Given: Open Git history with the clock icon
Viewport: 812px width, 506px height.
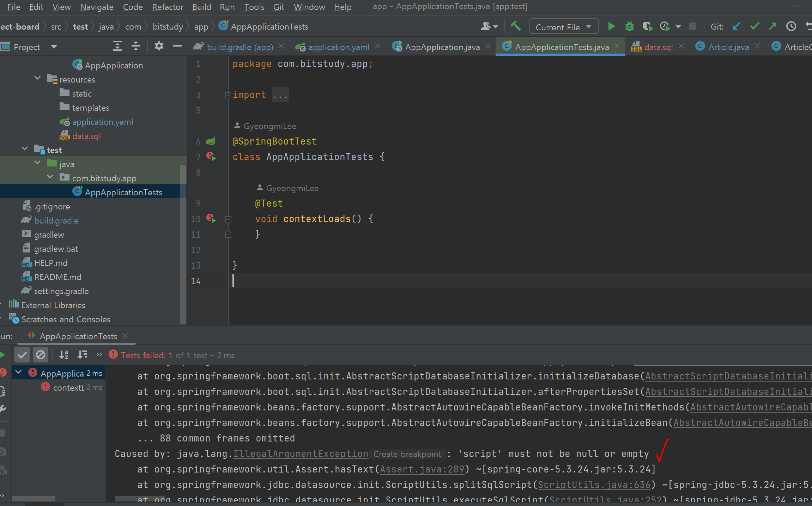Looking at the screenshot, I should (x=791, y=26).
